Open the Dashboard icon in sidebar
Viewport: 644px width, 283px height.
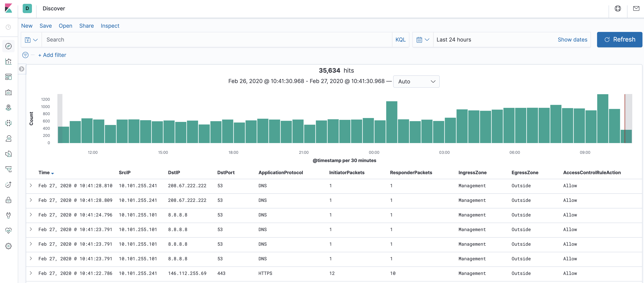8,77
